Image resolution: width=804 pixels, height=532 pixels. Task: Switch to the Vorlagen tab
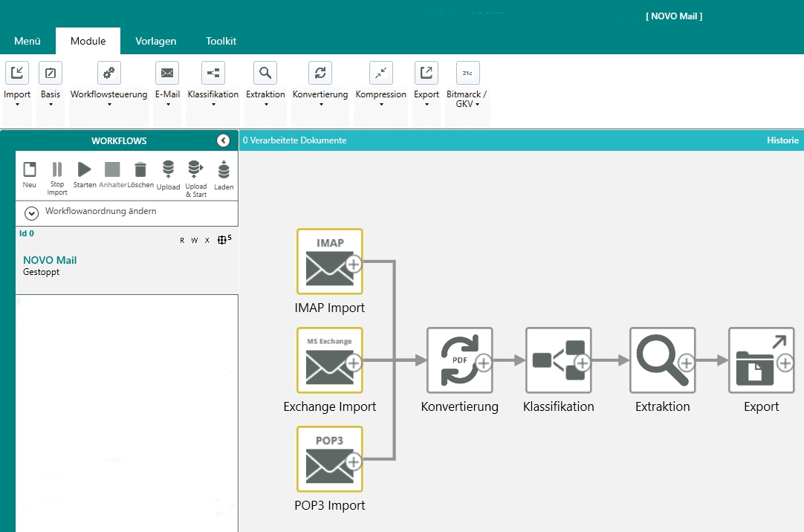coord(156,41)
